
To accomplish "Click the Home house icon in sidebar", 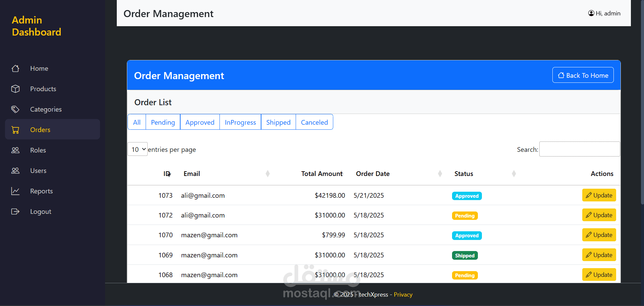I will pyautogui.click(x=15, y=68).
